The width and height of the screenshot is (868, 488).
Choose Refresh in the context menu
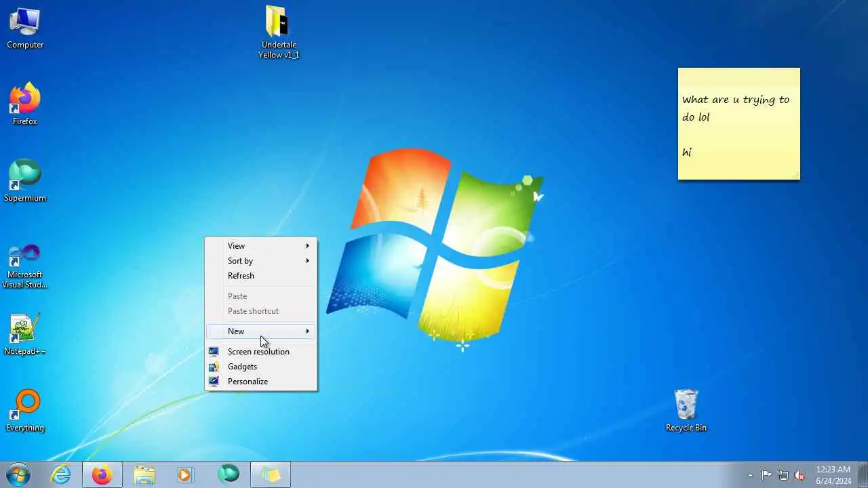[x=261, y=276]
